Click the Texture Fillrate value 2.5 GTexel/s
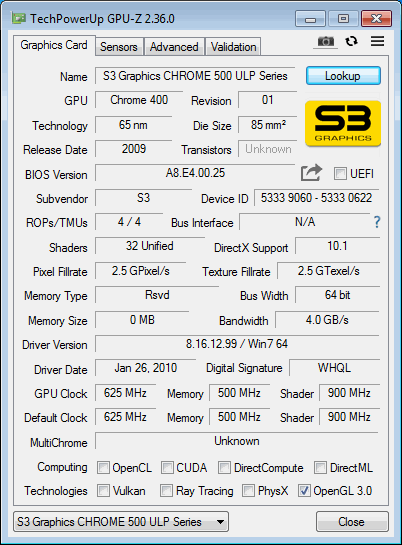Viewport: 402px width, 545px height. click(x=328, y=271)
